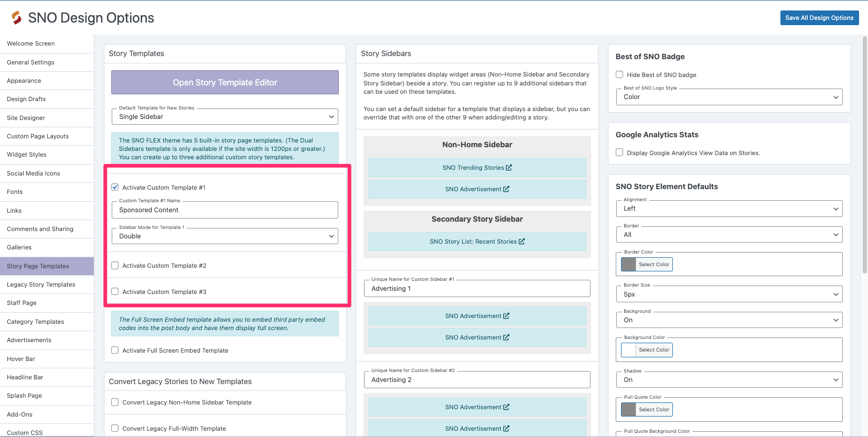Open Splash Page menu item
This screenshot has width=868, height=437.
tap(47, 396)
